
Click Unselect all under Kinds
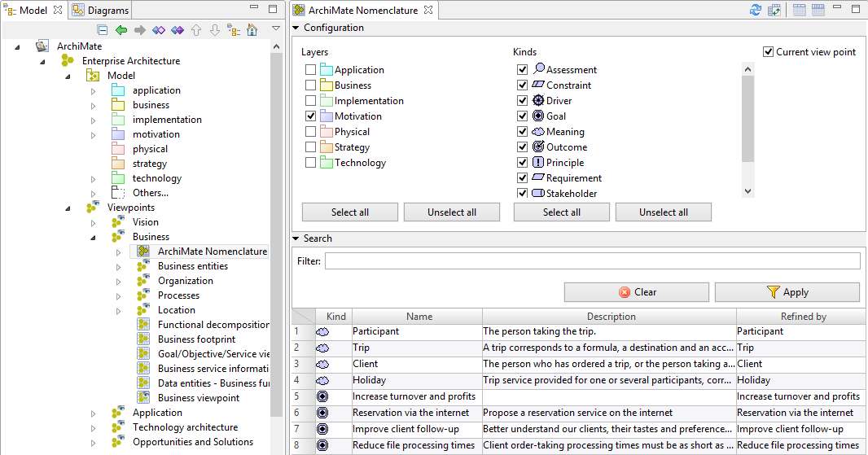(663, 212)
